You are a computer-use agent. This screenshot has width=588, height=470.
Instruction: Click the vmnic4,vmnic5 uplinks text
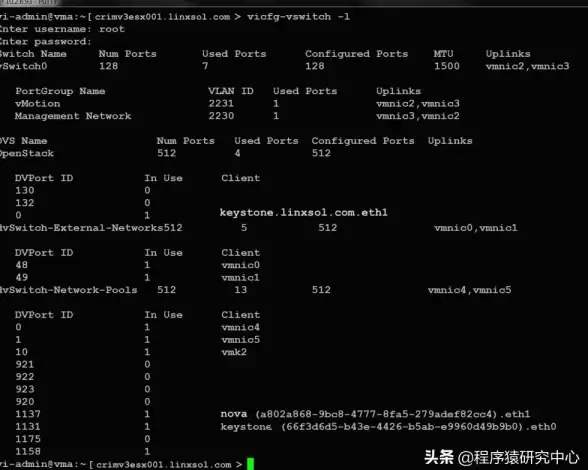pyautogui.click(x=470, y=290)
